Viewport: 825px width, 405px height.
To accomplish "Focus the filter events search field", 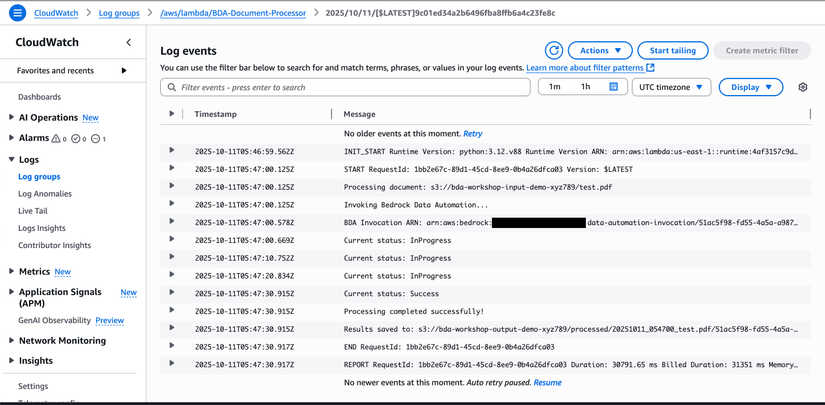I will point(350,87).
